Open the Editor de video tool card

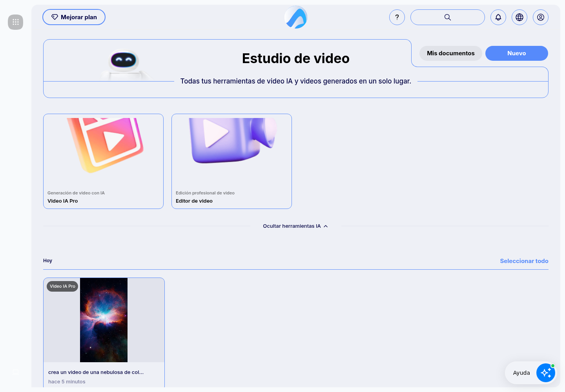(x=231, y=161)
